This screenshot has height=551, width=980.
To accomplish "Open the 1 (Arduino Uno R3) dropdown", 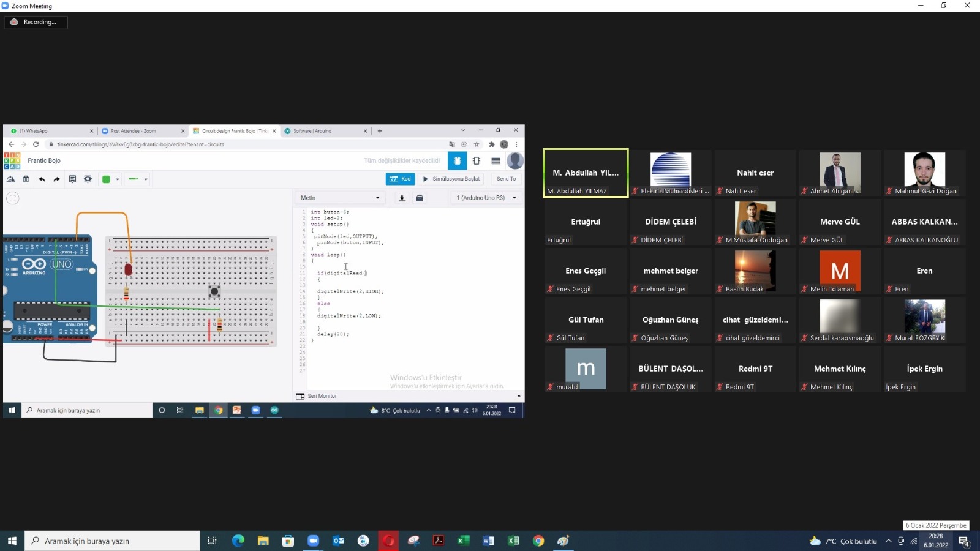I will (486, 198).
